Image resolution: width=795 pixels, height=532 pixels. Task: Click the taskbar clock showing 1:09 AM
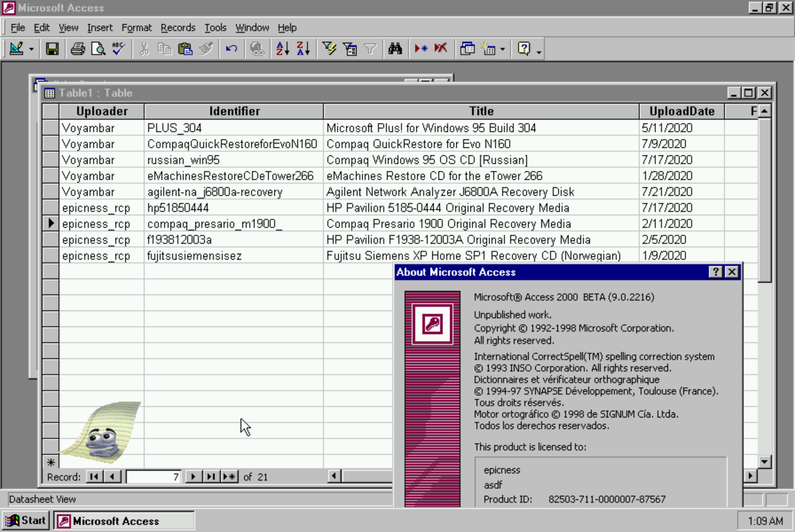pyautogui.click(x=765, y=521)
